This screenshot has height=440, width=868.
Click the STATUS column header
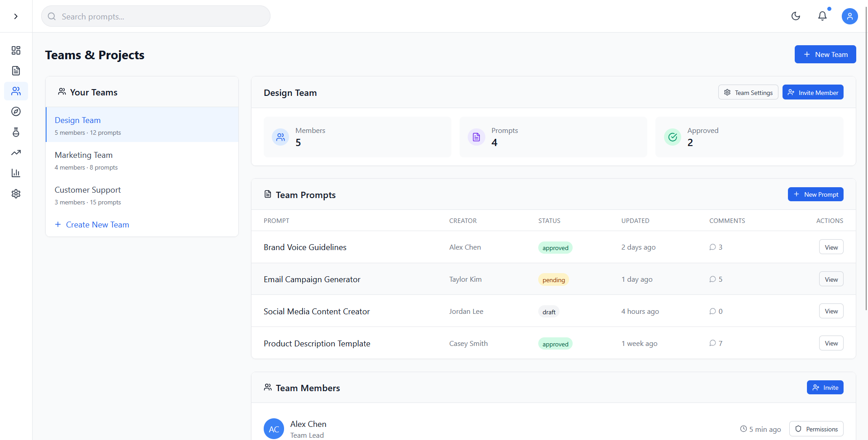[549, 221]
